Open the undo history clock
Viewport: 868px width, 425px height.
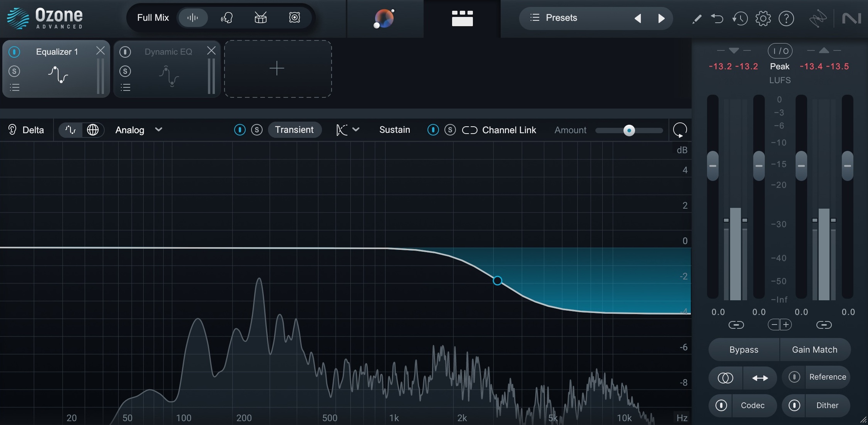(x=740, y=18)
